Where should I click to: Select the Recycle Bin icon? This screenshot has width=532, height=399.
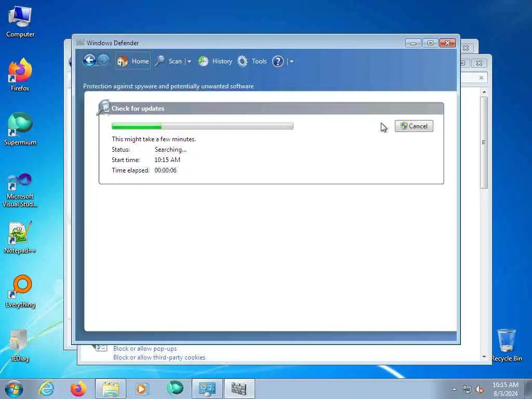coord(507,345)
